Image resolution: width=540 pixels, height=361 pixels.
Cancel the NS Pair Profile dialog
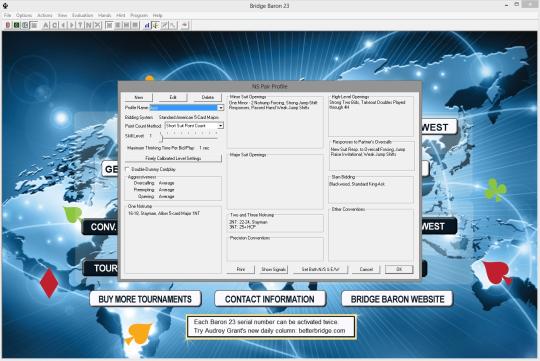click(x=366, y=269)
